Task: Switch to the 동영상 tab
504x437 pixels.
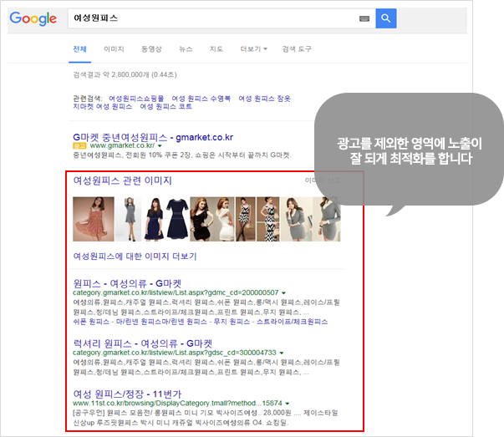Action: 151,48
